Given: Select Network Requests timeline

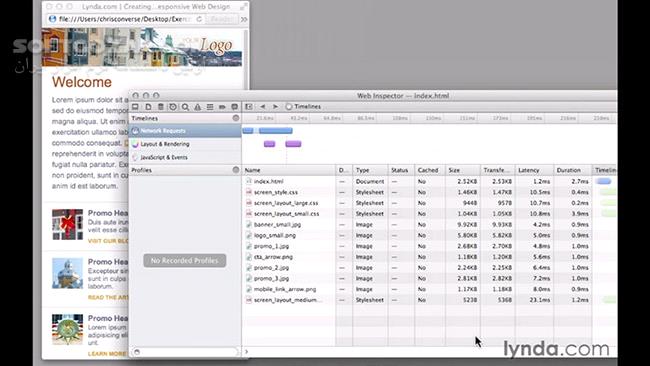Looking at the screenshot, I should 185,131.
